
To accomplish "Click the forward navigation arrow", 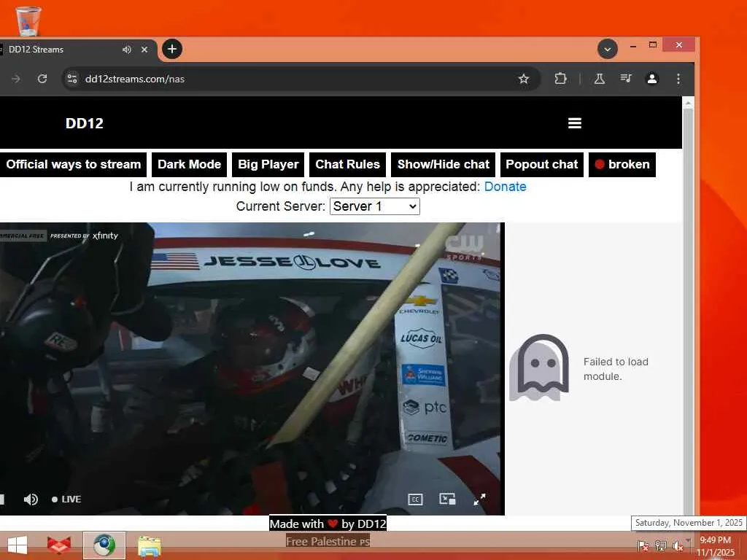I will tap(16, 79).
